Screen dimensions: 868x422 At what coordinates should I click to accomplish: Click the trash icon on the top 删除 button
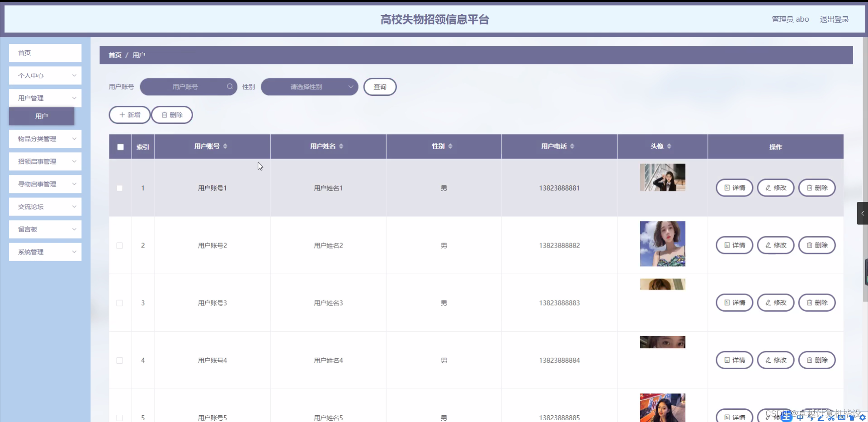click(x=164, y=115)
